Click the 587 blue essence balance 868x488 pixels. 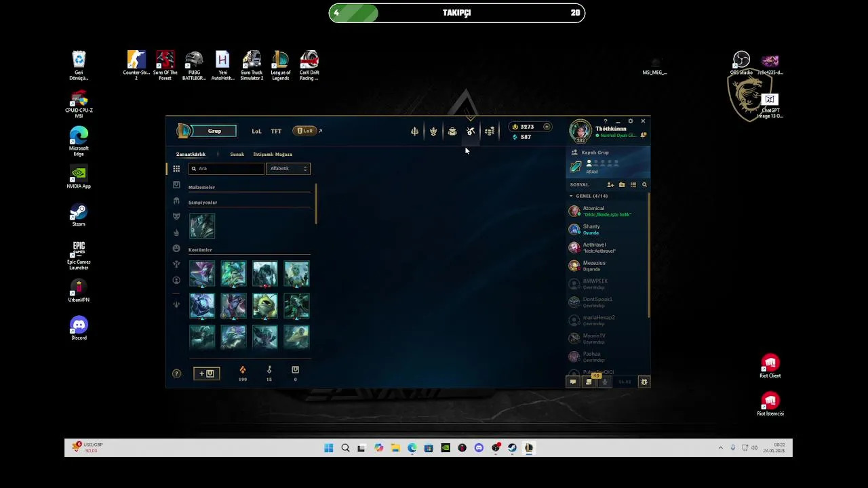pos(522,137)
